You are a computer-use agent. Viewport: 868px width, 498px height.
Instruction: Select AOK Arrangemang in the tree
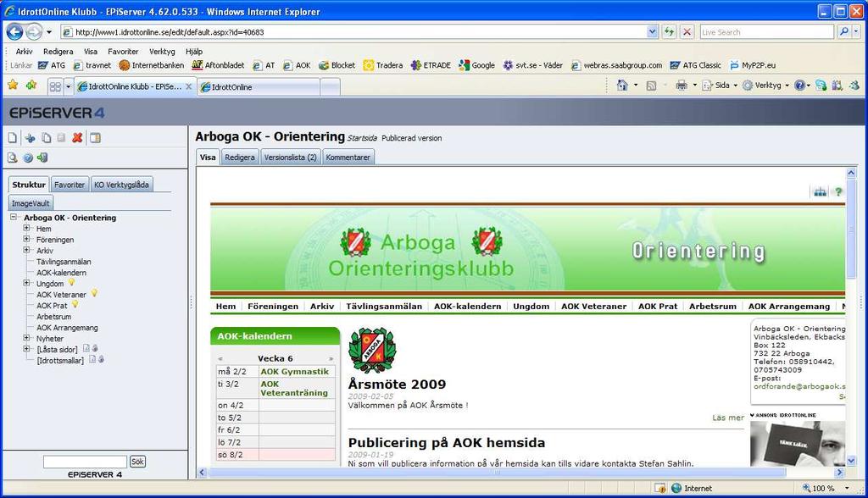point(67,328)
